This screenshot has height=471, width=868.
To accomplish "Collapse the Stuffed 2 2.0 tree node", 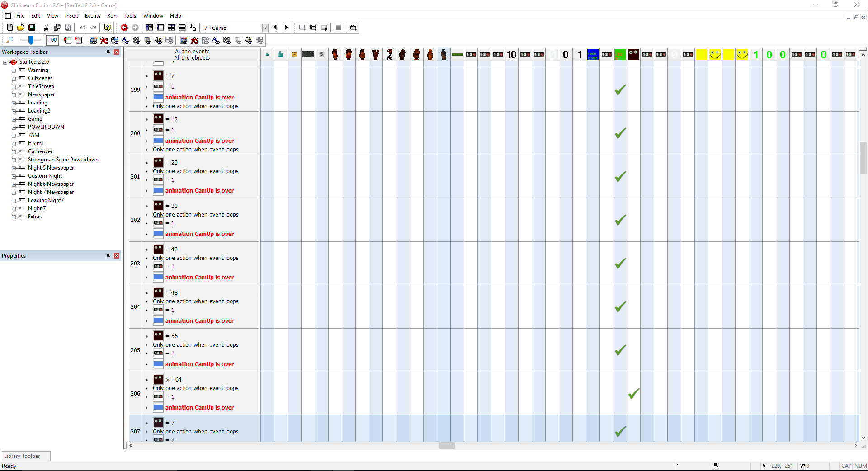I will (x=5, y=62).
